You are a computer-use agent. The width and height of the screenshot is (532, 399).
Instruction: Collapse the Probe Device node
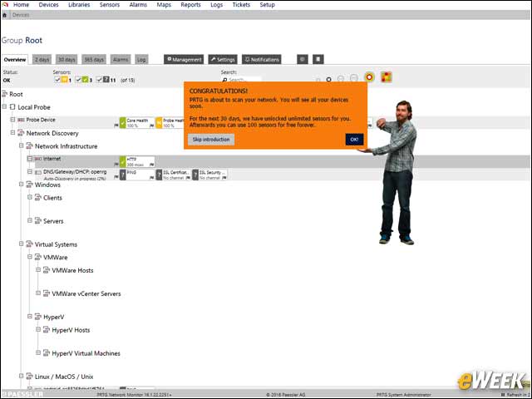coord(13,120)
